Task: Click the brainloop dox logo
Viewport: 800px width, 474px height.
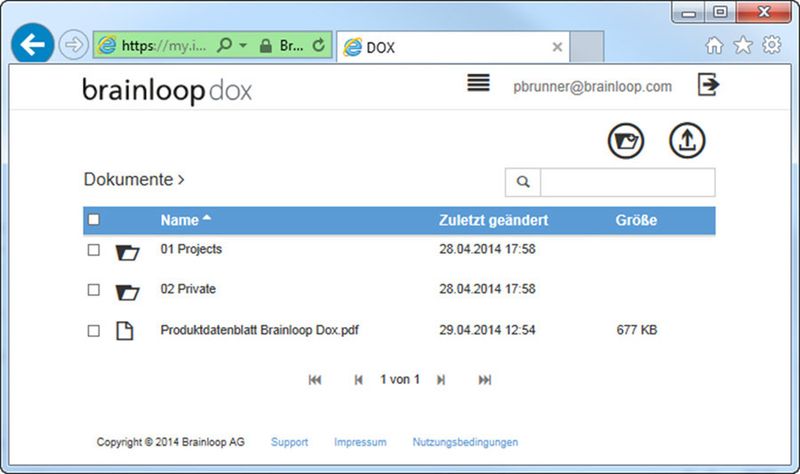Action: click(167, 90)
